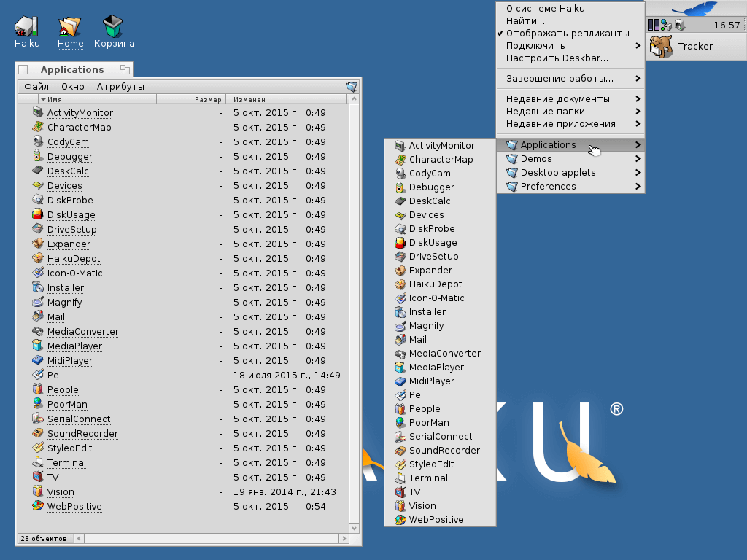This screenshot has width=747, height=560.
Task: Expand Недавние папки submenu
Action: (x=570, y=112)
